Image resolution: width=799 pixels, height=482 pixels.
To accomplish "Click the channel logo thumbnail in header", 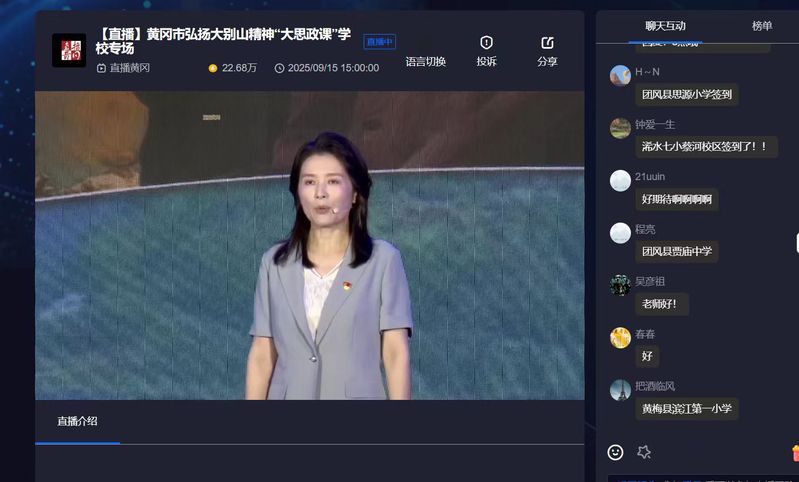I will click(x=69, y=50).
